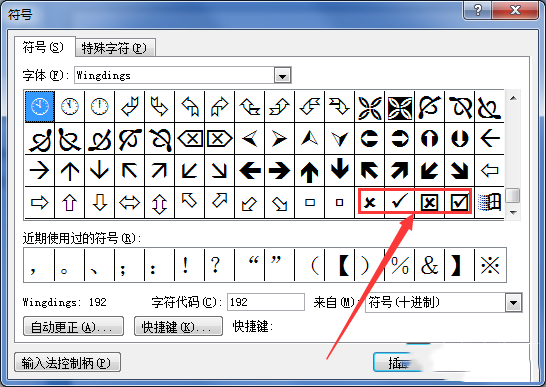Viewport: 546px width, 387px height.
Task: Click the 快捷键(K)... button
Action: point(178,326)
